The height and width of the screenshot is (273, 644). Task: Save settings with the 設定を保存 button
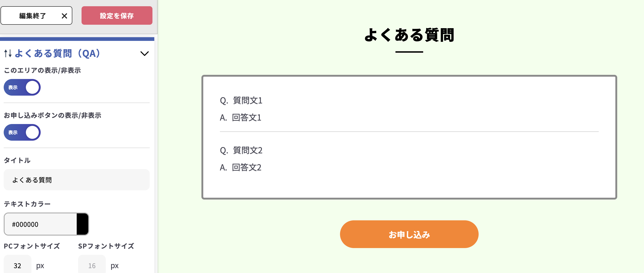pyautogui.click(x=117, y=15)
